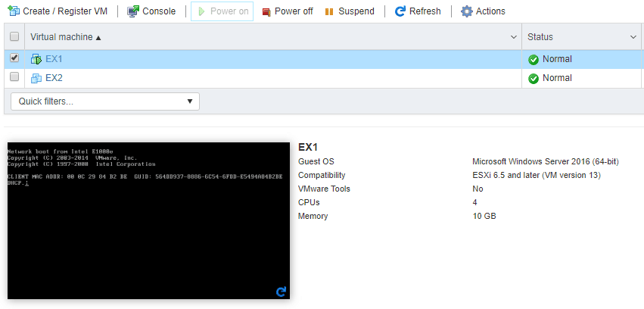Click the orange Suspend pause icon
Screen dimensions: 644x309
pyautogui.click(x=329, y=11)
